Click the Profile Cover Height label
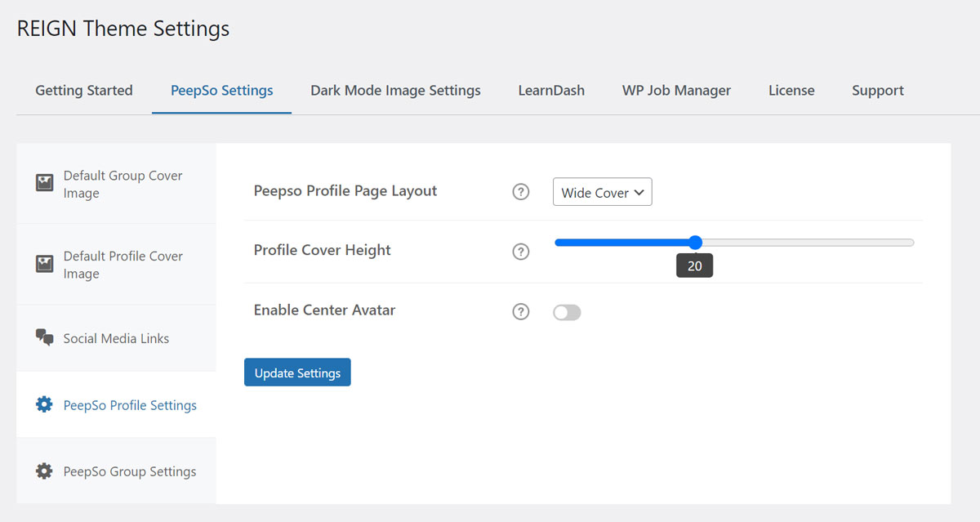Screen dimensions: 980x522 323,250
